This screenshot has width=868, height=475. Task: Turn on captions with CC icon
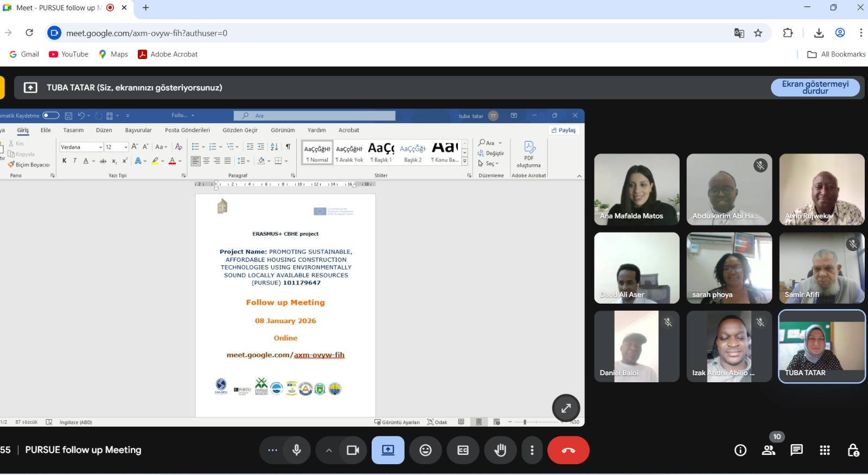[x=463, y=450]
